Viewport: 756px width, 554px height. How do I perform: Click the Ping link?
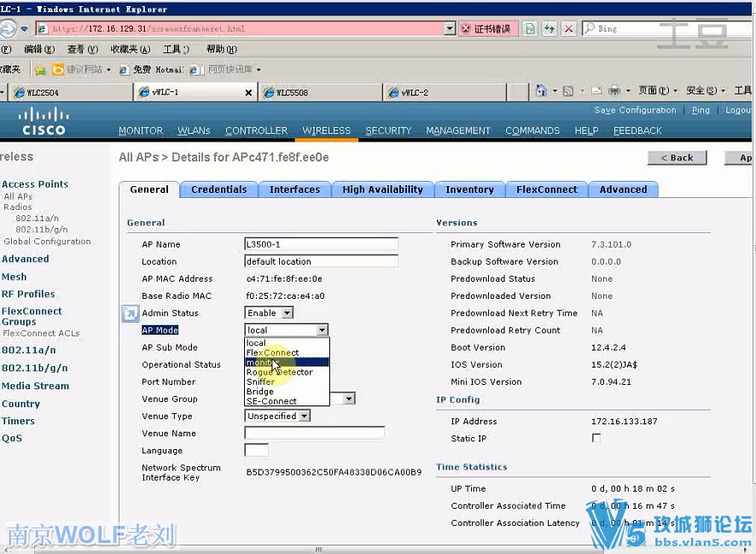[x=701, y=110]
